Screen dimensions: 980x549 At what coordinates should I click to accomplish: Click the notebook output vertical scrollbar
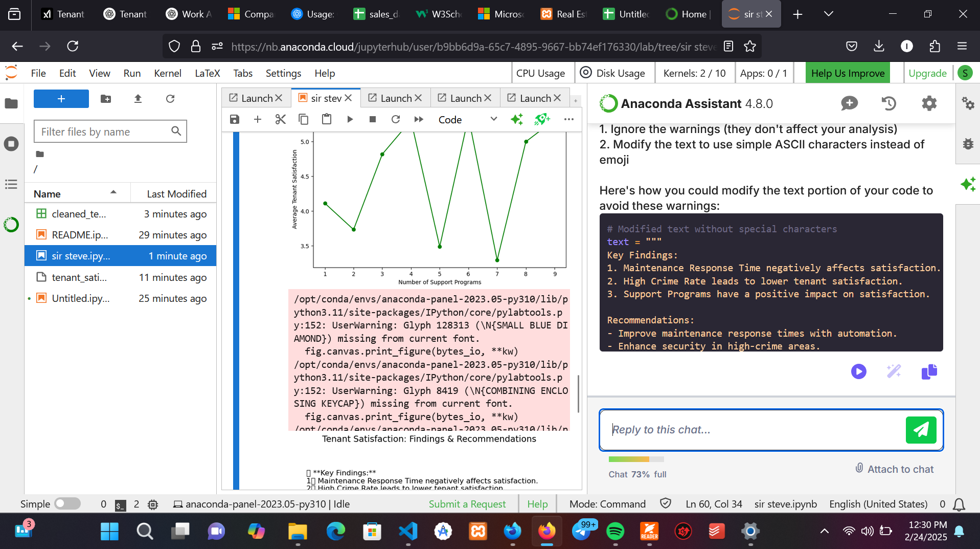click(x=578, y=394)
